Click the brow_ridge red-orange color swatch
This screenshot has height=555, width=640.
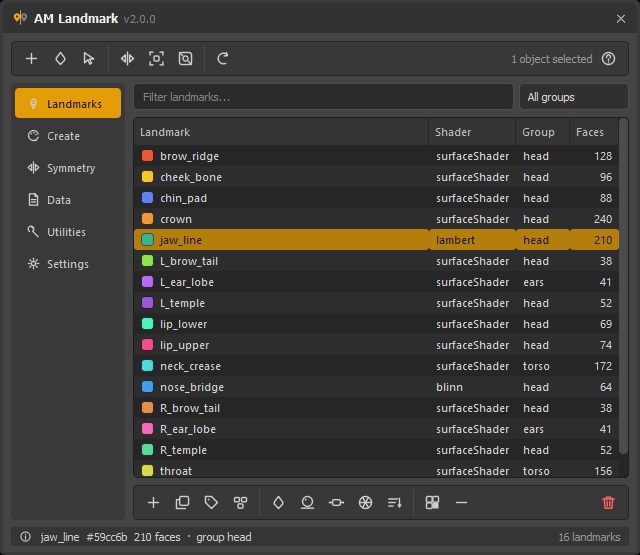coord(147,156)
